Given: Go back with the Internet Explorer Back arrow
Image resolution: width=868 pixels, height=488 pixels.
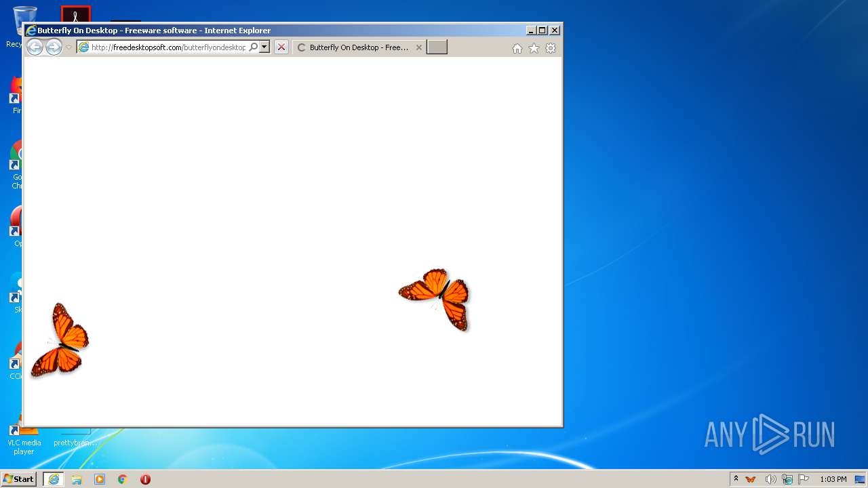Looking at the screenshot, I should point(35,47).
